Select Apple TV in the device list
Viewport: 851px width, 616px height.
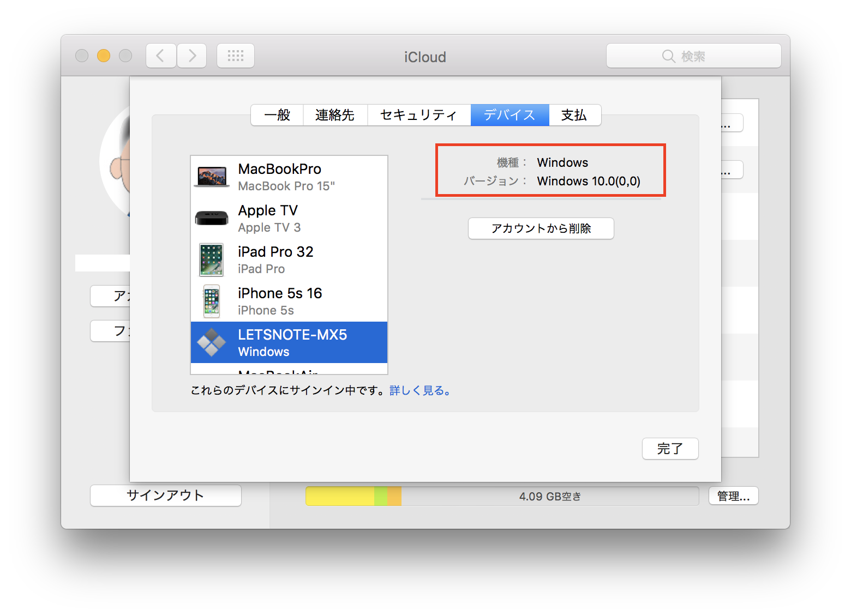click(x=289, y=219)
